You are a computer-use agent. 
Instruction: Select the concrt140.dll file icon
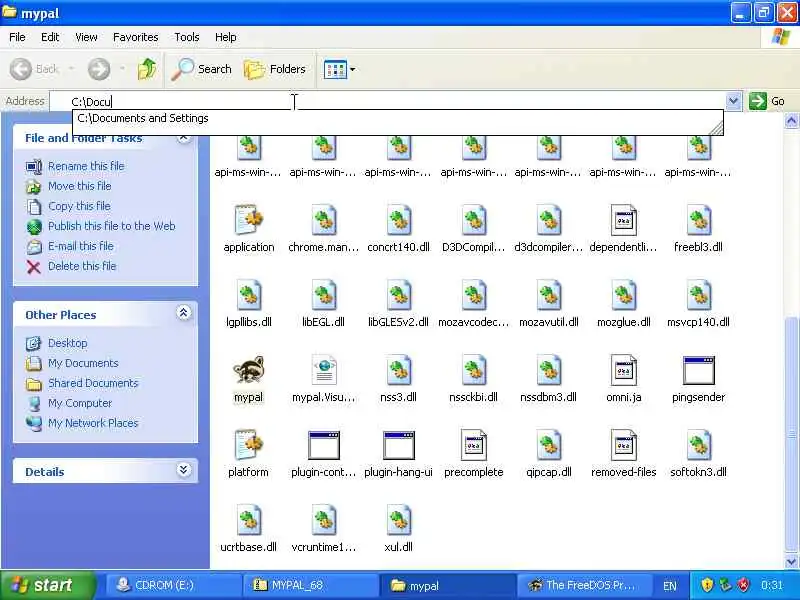tap(398, 220)
